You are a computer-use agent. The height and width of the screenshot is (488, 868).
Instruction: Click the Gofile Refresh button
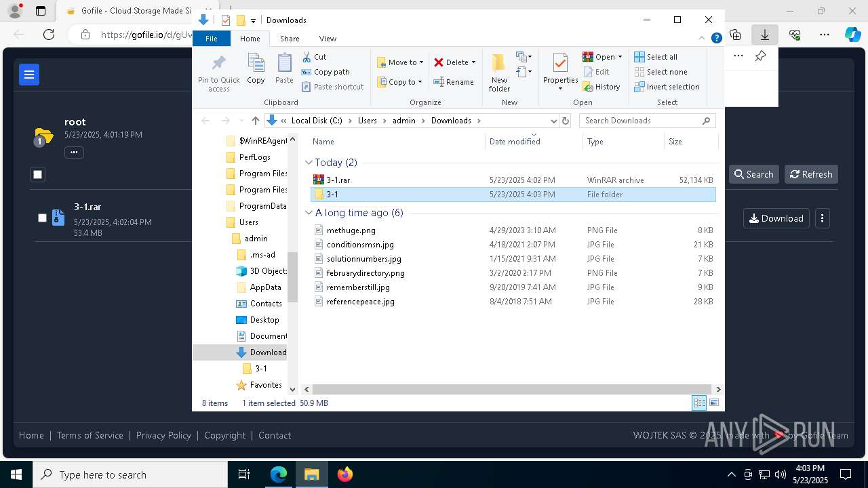pos(811,174)
